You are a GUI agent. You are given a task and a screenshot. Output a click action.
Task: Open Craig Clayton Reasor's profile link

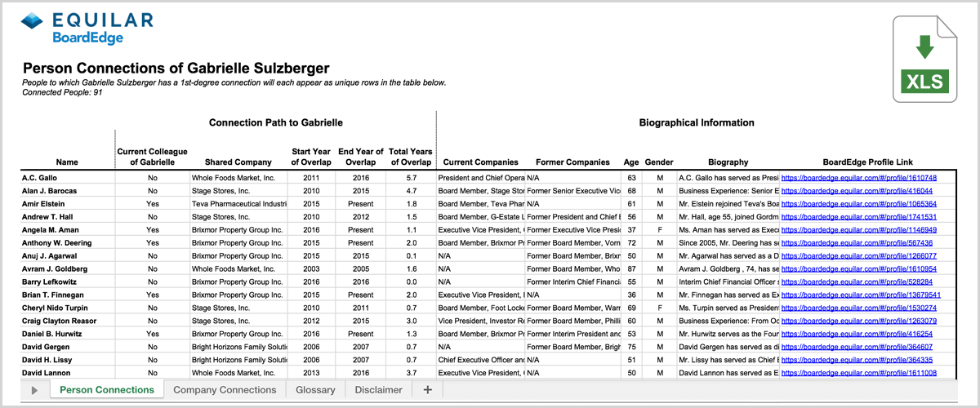[859, 321]
